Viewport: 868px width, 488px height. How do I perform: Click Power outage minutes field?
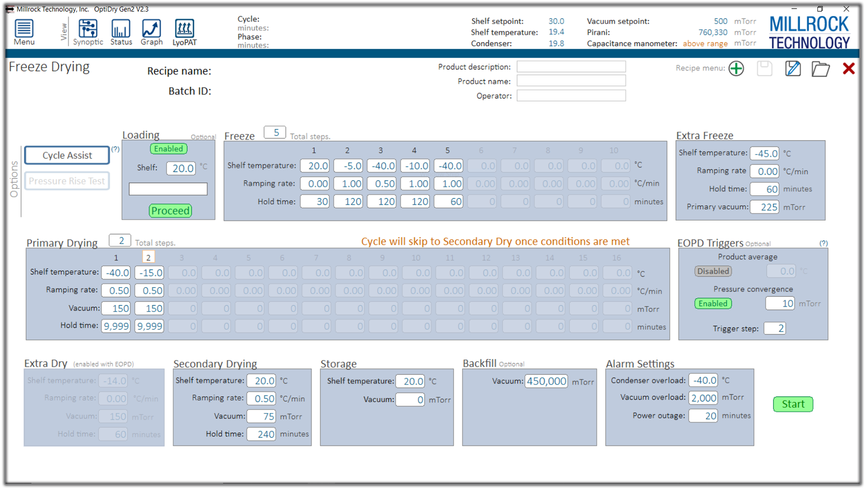click(x=703, y=416)
